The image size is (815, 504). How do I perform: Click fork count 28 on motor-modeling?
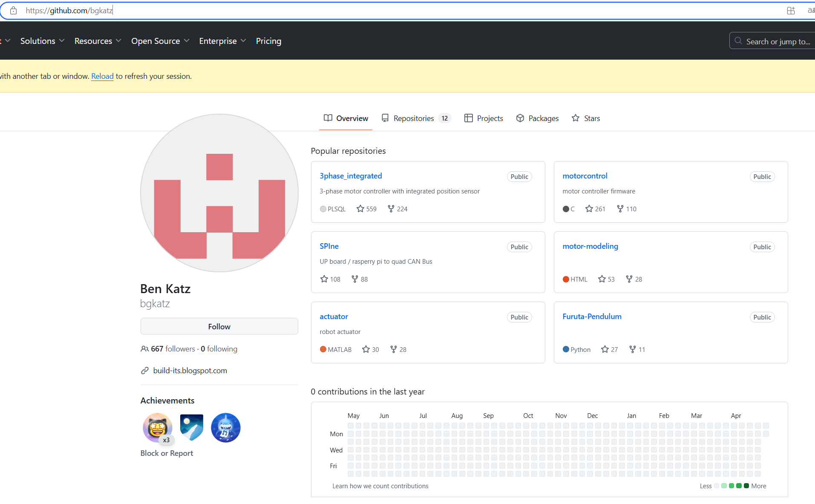coord(634,279)
